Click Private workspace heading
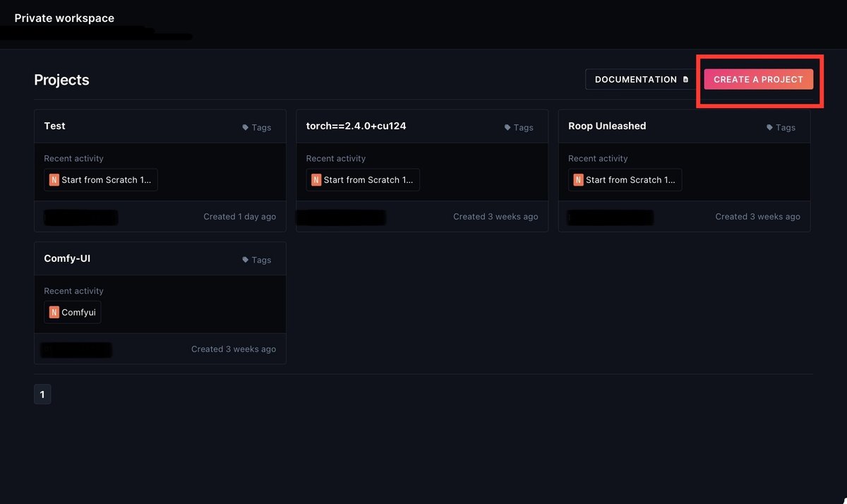Screen dimensions: 847x504 click(64, 18)
